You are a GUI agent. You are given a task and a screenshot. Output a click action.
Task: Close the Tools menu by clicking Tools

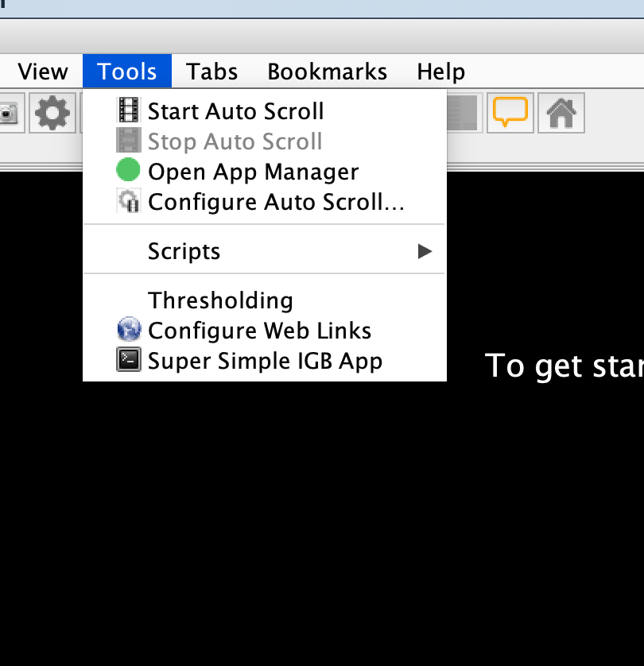point(126,72)
